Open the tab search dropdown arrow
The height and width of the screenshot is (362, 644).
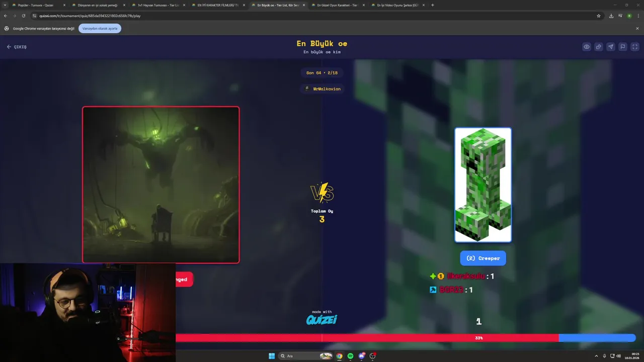tap(5, 5)
